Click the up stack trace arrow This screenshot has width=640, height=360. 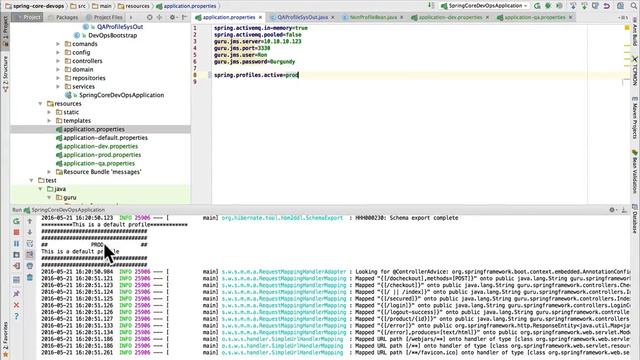pyautogui.click(x=30, y=221)
